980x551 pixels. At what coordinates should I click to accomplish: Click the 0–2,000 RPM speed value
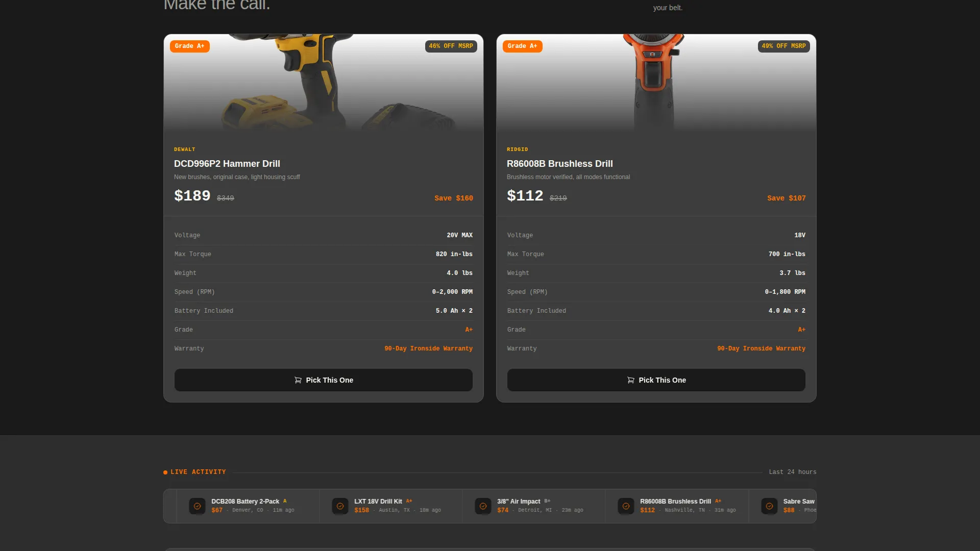[x=452, y=292]
